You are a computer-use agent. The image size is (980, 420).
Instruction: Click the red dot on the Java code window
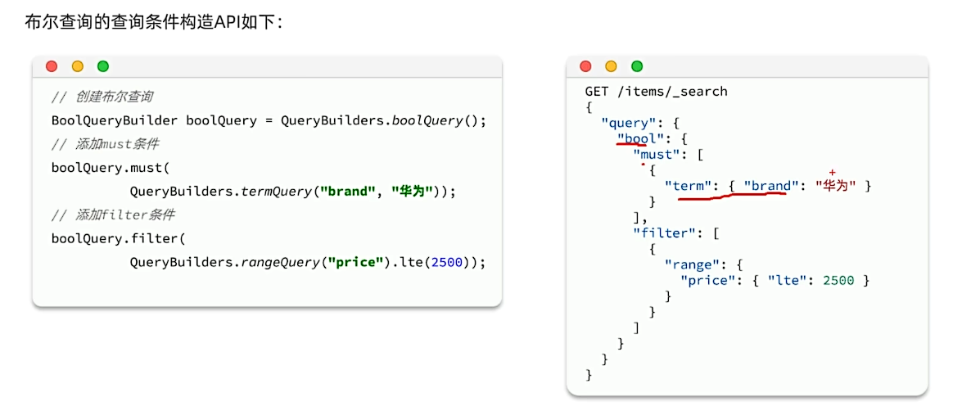(52, 66)
